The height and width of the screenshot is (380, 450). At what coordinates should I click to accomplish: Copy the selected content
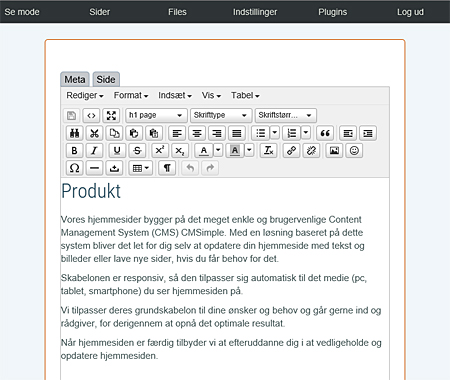pyautogui.click(x=114, y=133)
